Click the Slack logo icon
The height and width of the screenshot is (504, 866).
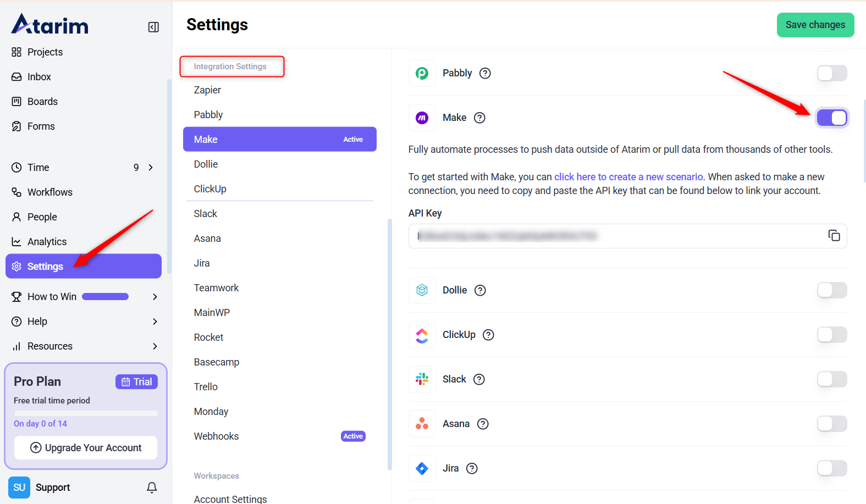click(422, 379)
